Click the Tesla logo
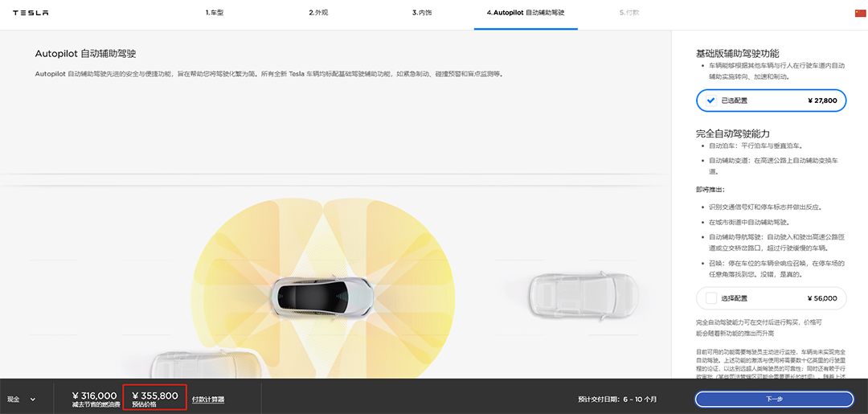This screenshot has height=414, width=868. (31, 13)
